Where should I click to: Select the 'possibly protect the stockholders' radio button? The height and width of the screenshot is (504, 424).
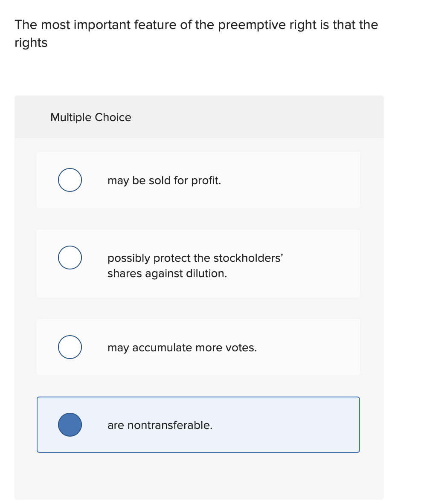(70, 258)
